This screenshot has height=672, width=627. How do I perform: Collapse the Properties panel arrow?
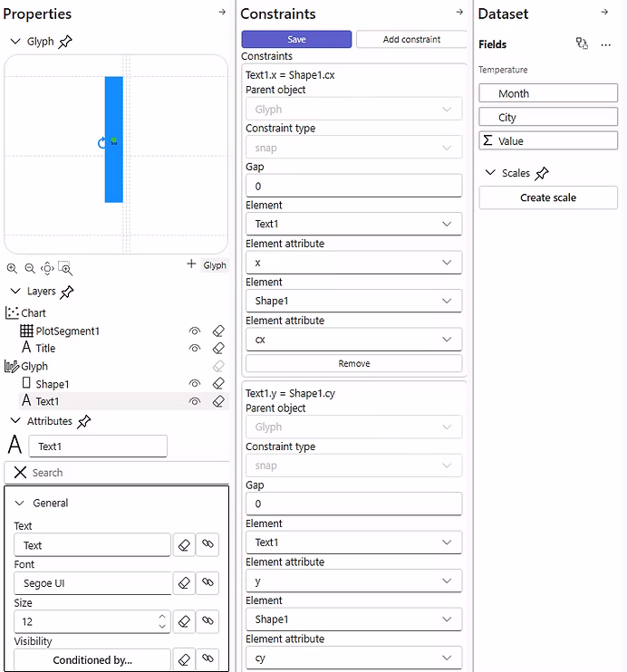222,12
